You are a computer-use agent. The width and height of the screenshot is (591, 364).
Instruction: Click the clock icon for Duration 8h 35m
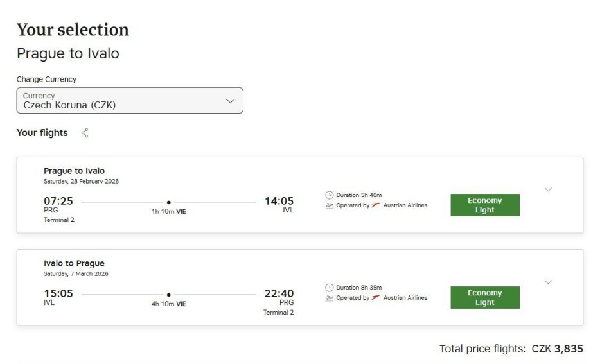(330, 288)
